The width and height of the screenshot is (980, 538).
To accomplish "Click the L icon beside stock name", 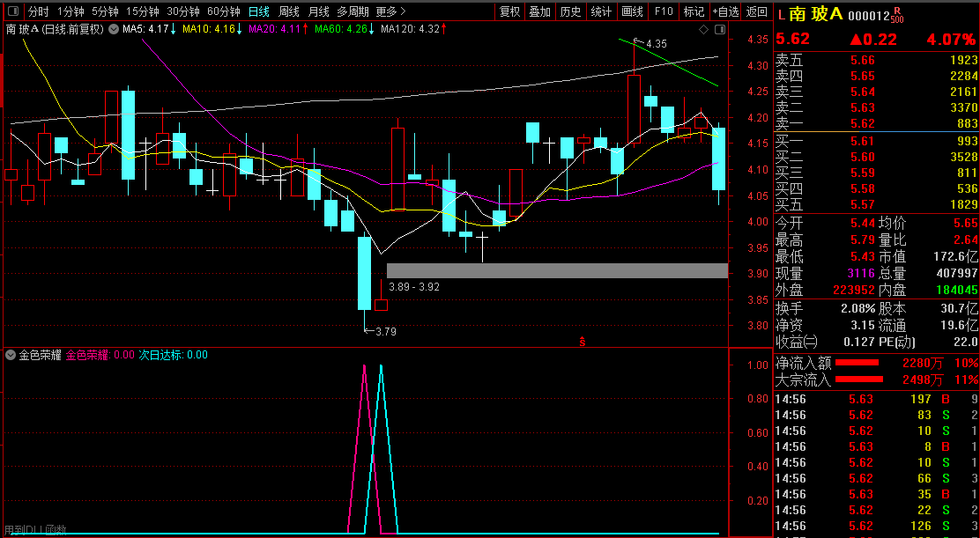I will pos(780,14).
